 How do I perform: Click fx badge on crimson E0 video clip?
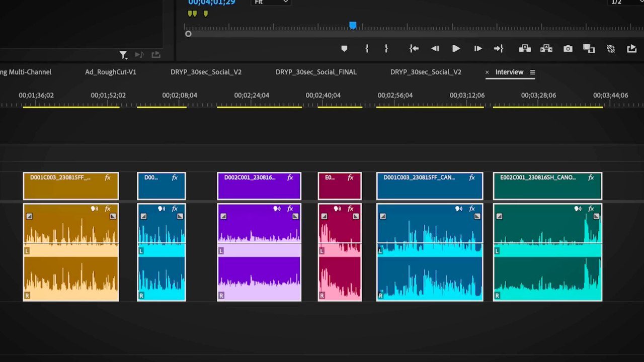click(351, 177)
